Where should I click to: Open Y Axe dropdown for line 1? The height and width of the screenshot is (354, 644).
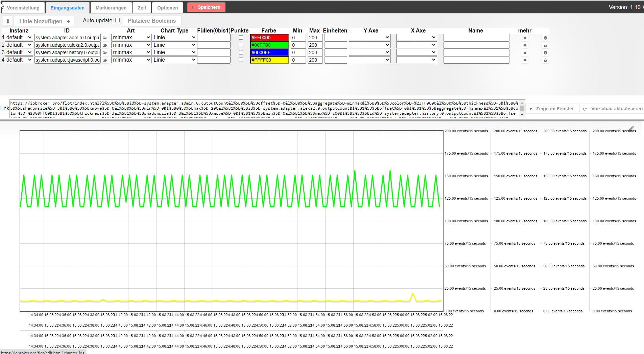click(x=369, y=38)
